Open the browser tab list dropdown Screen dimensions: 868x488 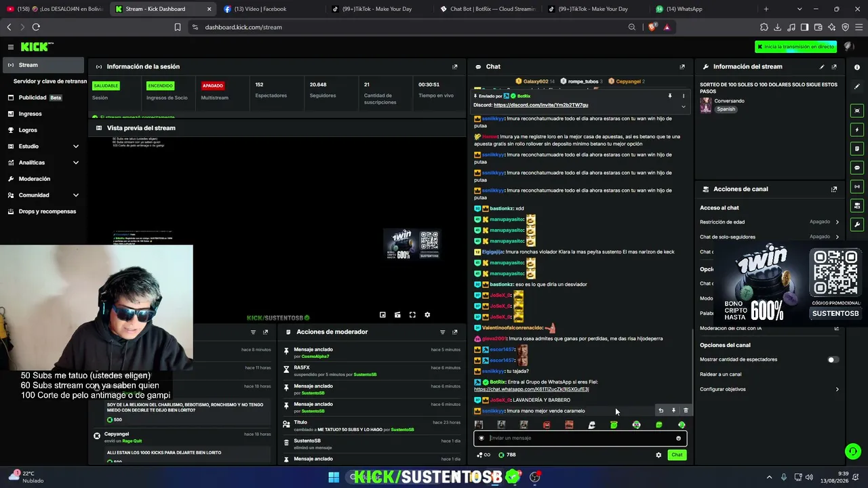point(800,9)
